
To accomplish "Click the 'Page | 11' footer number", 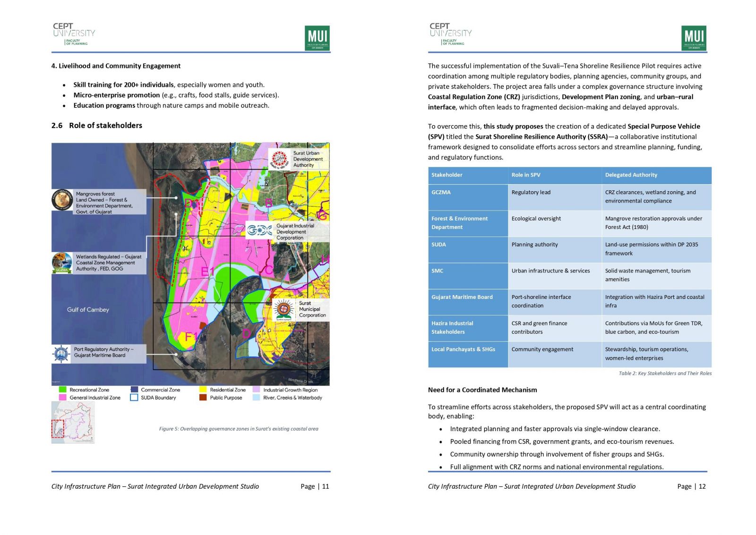I will click(315, 486).
